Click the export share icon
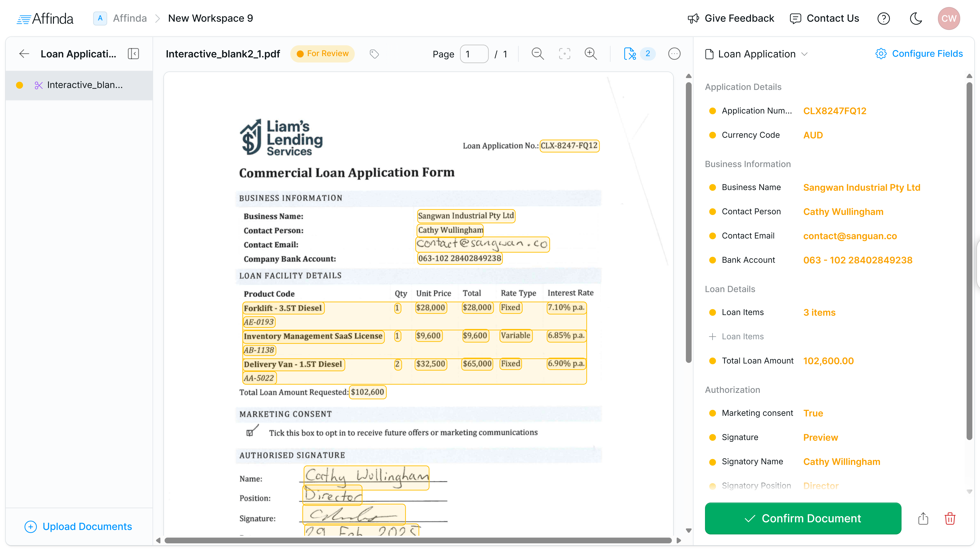The height and width of the screenshot is (551, 980). point(923,518)
